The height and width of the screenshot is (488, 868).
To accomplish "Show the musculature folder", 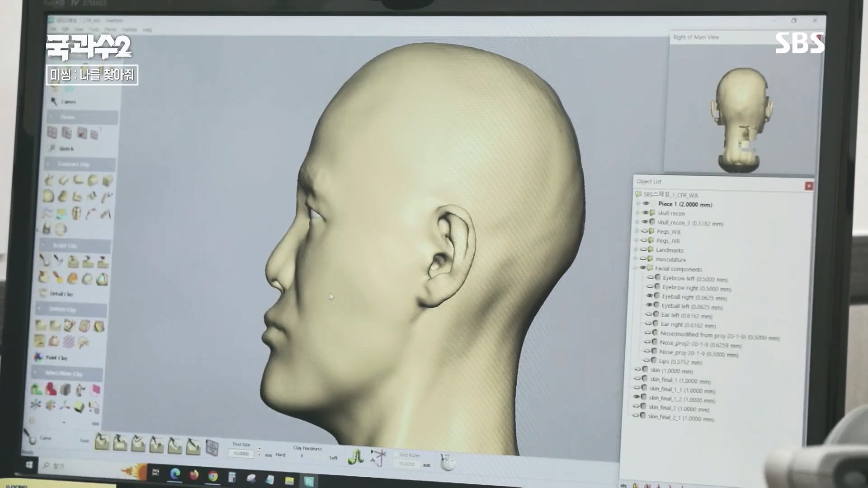I will pos(643,259).
